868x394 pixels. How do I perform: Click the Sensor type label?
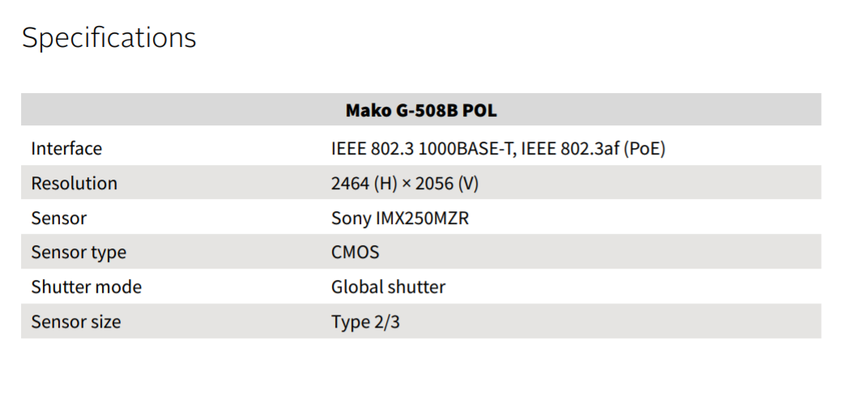click(79, 252)
